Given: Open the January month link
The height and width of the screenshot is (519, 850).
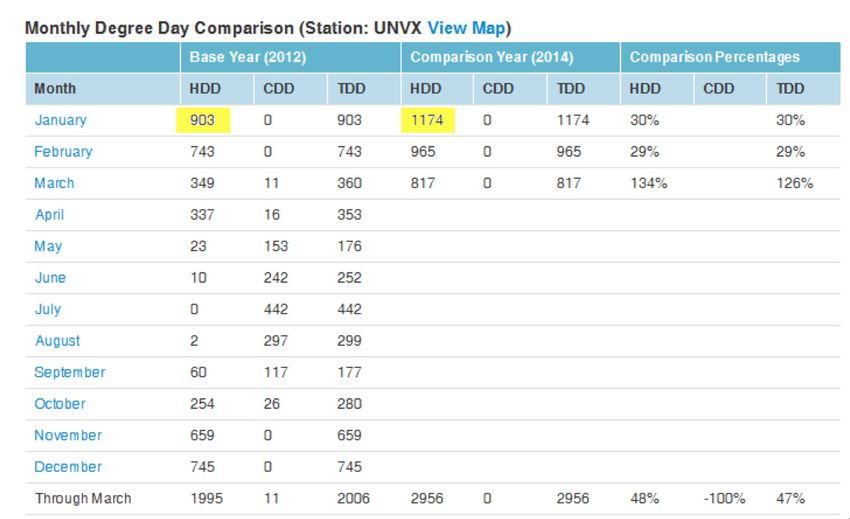Looking at the screenshot, I should [x=61, y=120].
